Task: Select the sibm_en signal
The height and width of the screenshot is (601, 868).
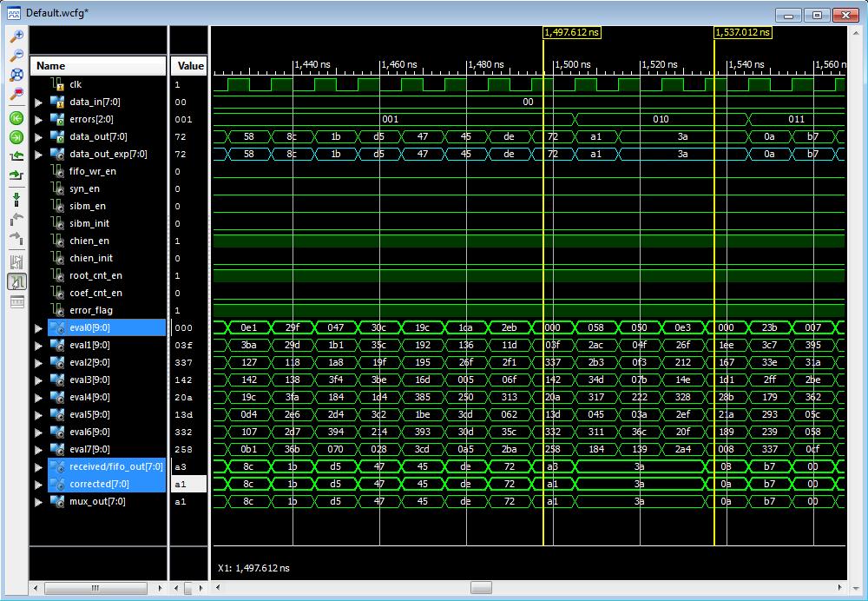Action: click(98, 206)
